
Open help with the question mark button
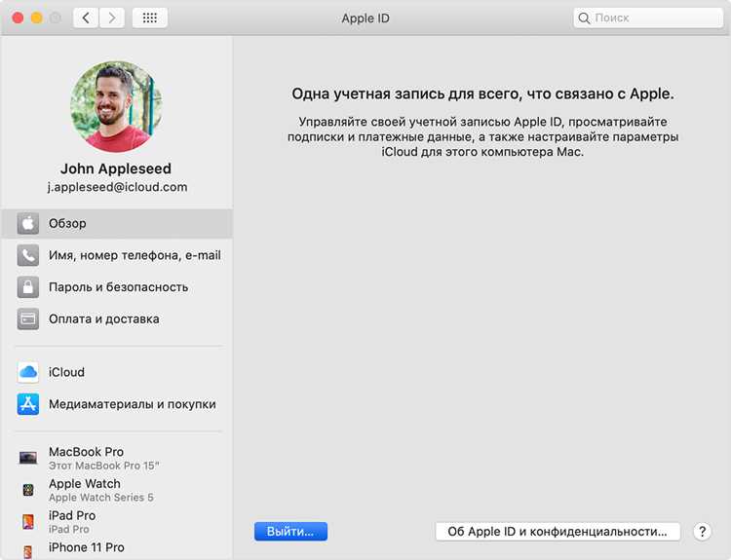pos(702,531)
